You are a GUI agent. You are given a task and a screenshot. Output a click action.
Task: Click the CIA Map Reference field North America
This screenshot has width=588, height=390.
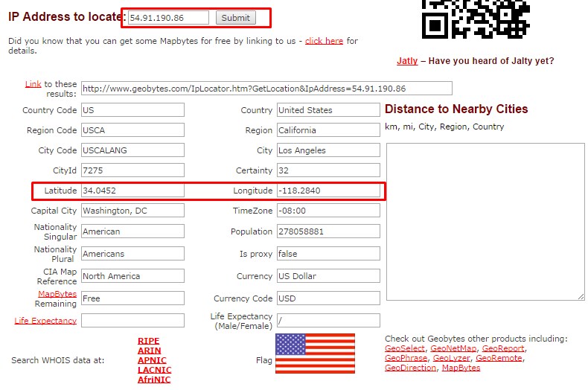tap(132, 276)
